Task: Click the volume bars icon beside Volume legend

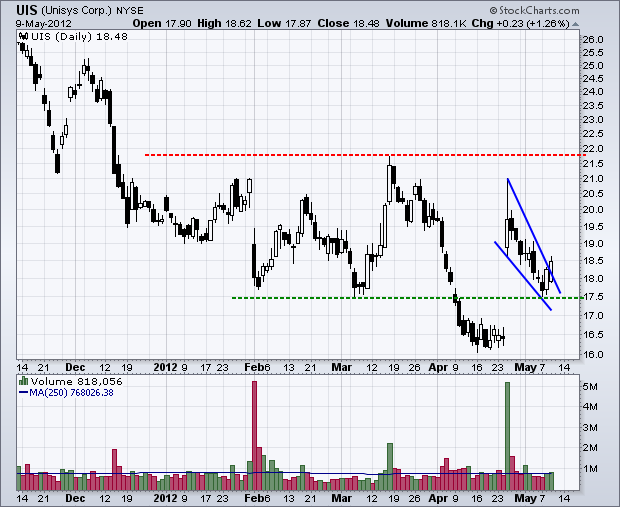Action: [24, 381]
